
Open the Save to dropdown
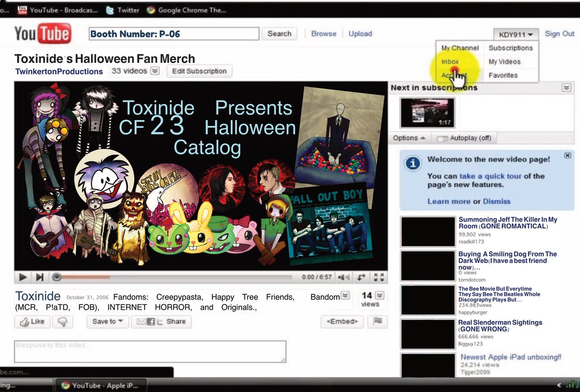108,322
